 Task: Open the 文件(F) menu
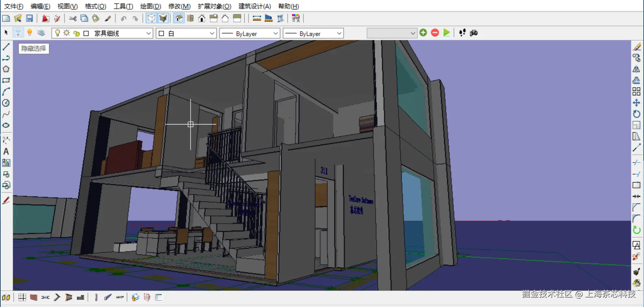pos(14,6)
